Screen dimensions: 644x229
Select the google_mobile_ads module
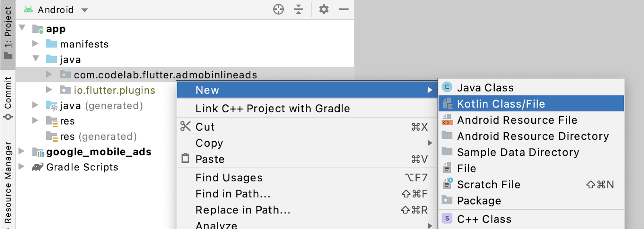[99, 152]
